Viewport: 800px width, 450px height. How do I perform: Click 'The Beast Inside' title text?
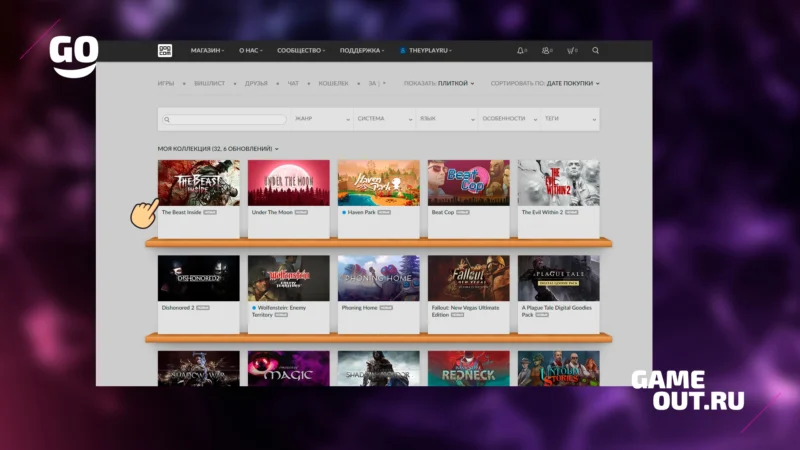(182, 212)
